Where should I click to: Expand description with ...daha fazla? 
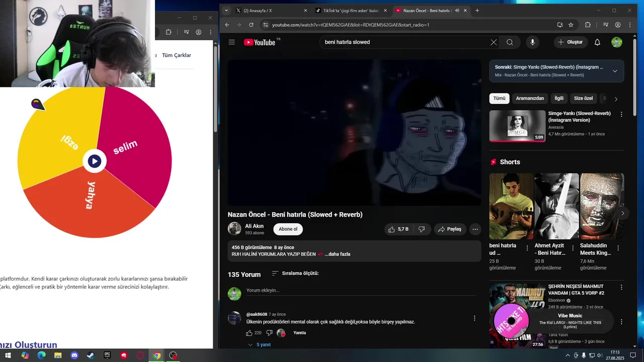338,254
